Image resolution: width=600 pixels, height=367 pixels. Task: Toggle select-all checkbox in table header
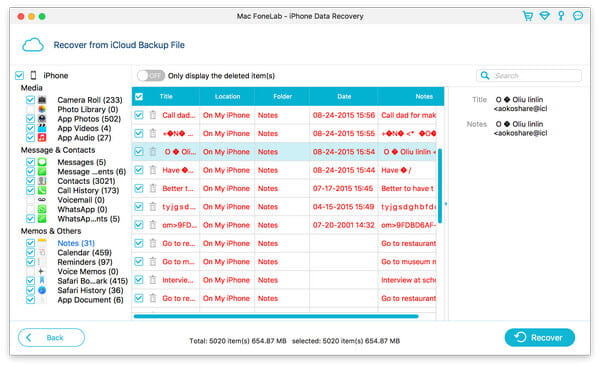139,96
